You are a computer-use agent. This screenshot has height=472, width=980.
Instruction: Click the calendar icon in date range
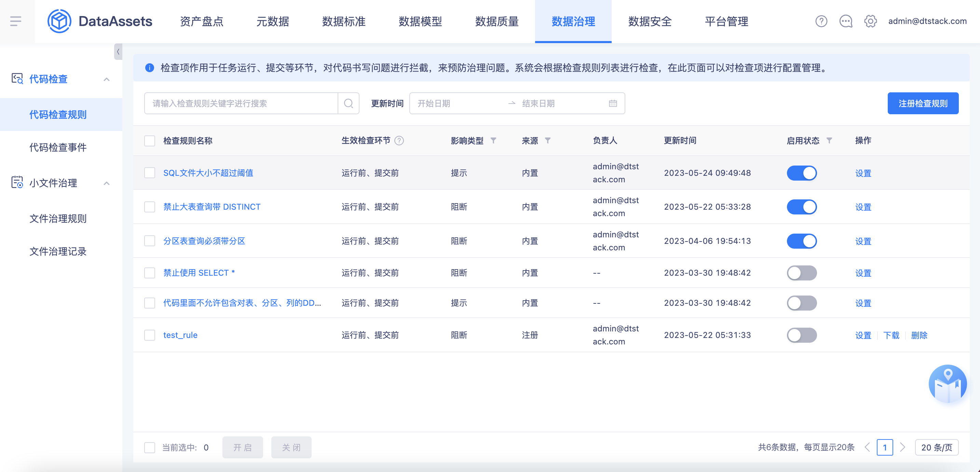pyautogui.click(x=613, y=103)
